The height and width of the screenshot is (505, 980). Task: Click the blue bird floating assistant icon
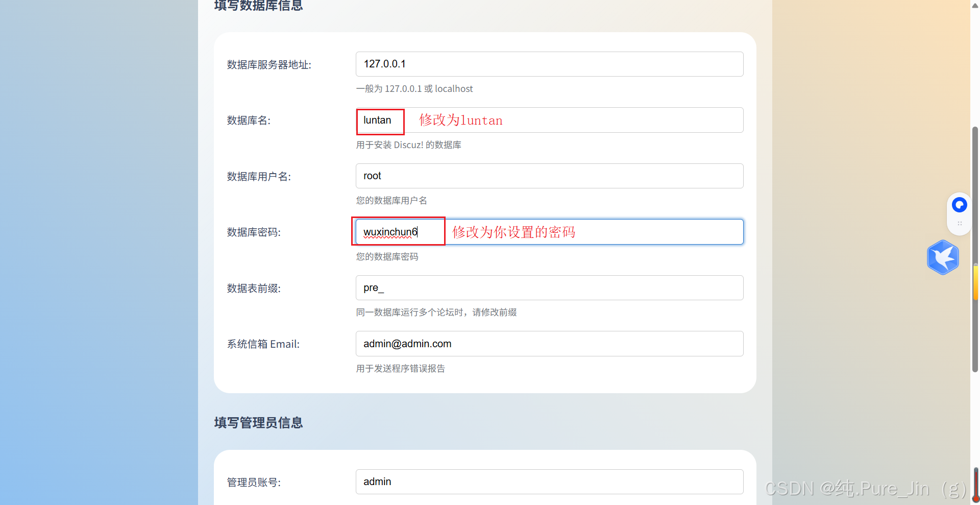pyautogui.click(x=943, y=257)
